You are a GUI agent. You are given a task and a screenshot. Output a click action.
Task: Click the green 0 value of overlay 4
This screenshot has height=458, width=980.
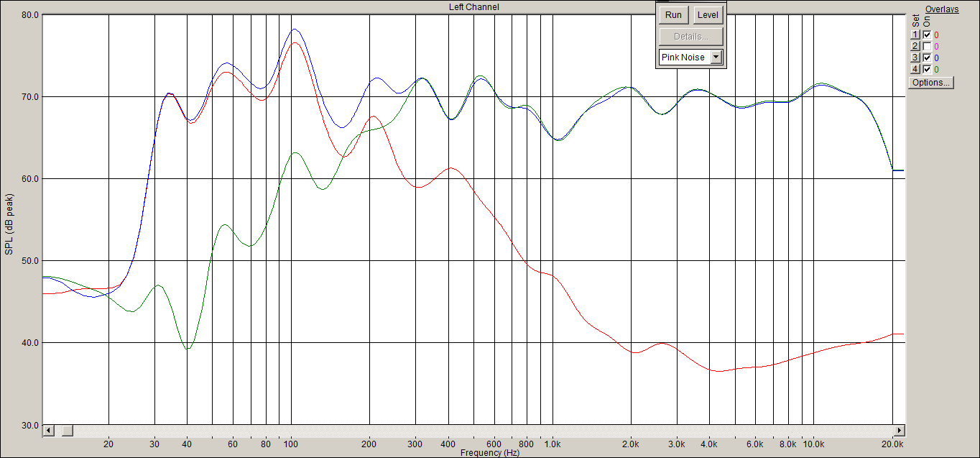point(936,69)
